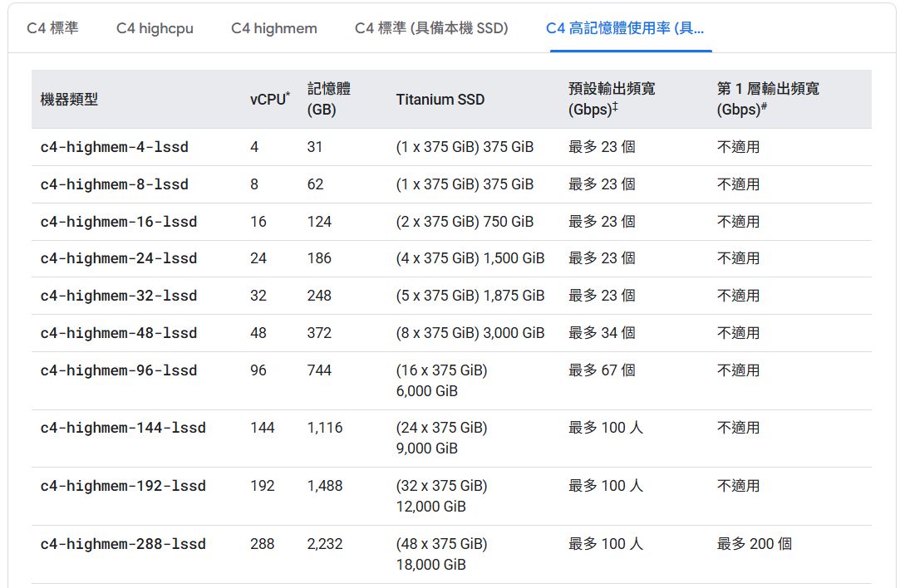Click the c4-highmem-48-lssd machine type

(119, 333)
